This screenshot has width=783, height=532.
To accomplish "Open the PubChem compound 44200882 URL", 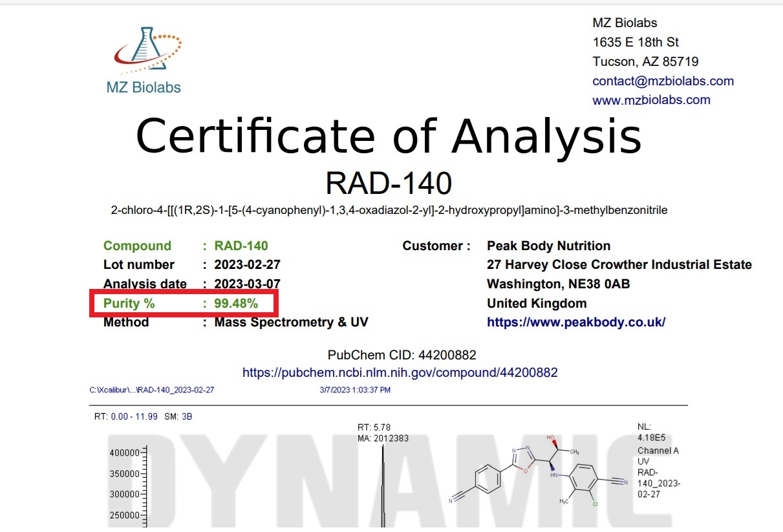I will point(400,372).
